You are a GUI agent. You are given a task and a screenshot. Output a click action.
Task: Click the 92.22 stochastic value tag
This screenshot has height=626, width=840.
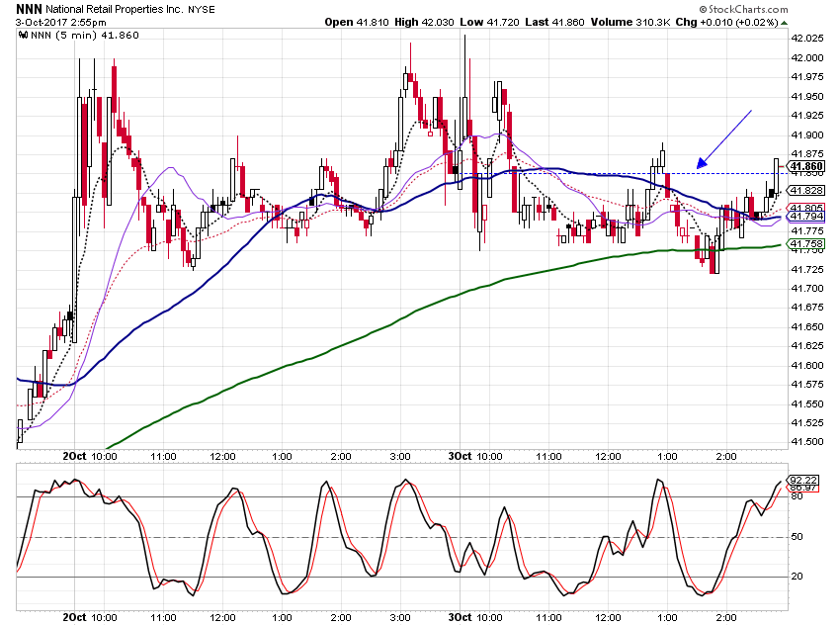click(803, 481)
